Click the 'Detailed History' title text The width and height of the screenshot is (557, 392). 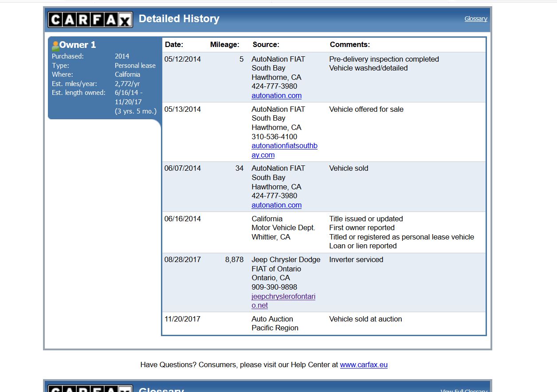pyautogui.click(x=179, y=19)
